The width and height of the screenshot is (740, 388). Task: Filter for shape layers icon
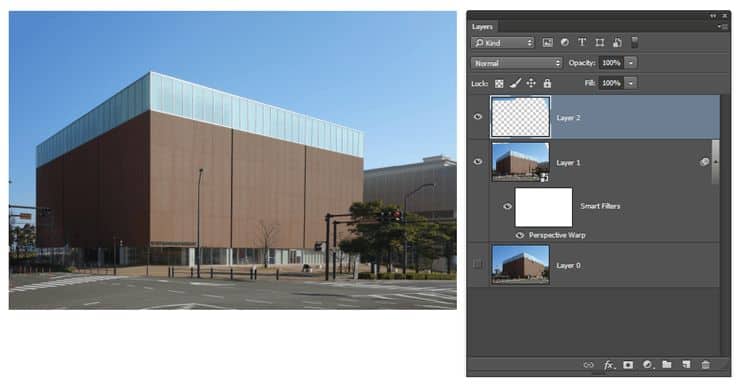pyautogui.click(x=599, y=43)
